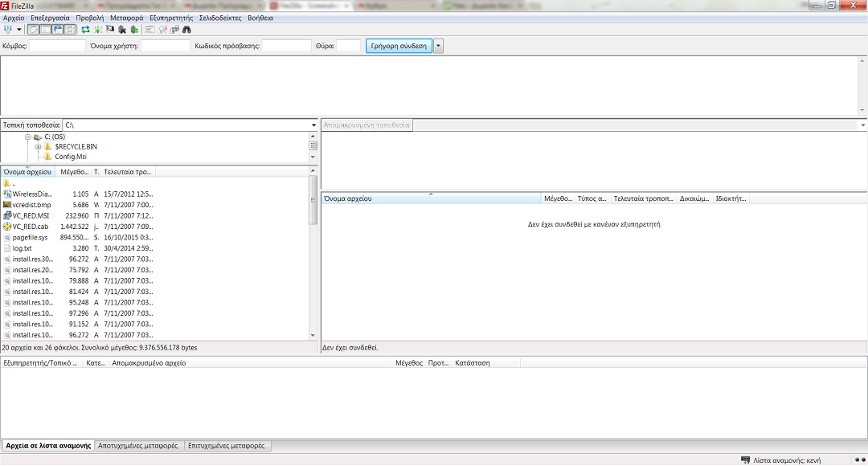
Task: Click the Όνομα χρήστη input field
Action: coord(165,46)
